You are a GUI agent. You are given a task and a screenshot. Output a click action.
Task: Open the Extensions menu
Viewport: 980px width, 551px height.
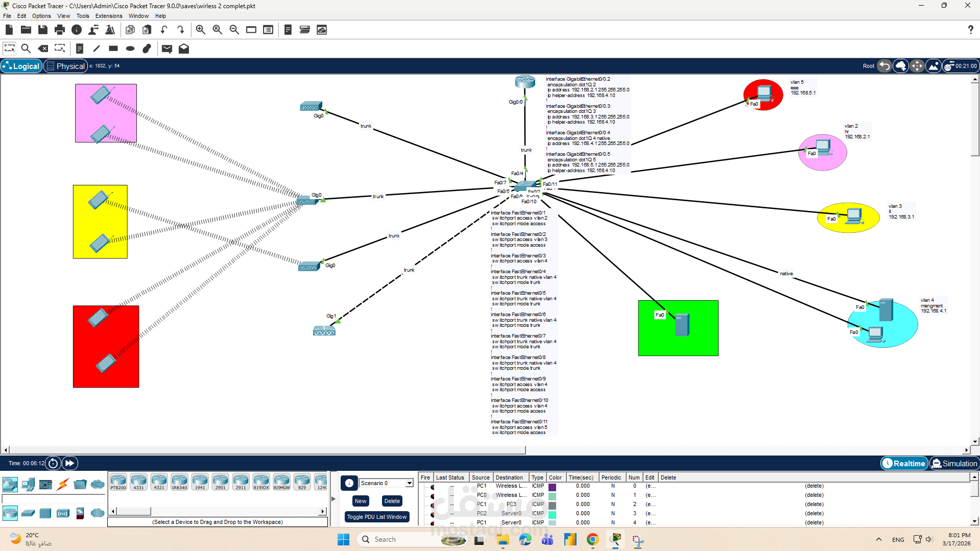(108, 16)
